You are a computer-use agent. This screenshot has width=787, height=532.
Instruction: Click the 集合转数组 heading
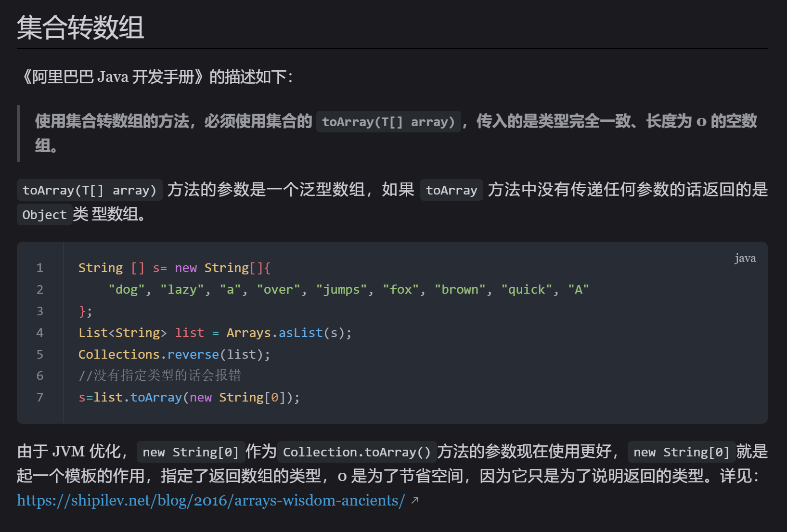pos(80,27)
